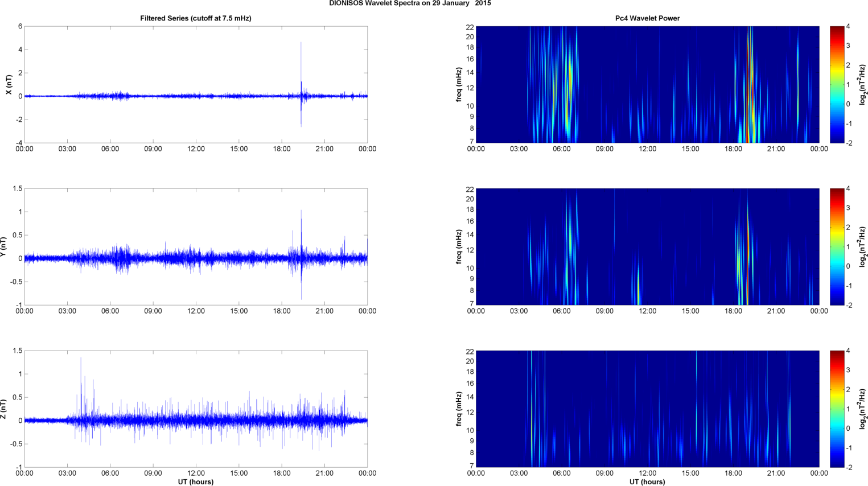
Task: Click UT (hours) label under the Z series plot
Action: (x=196, y=482)
